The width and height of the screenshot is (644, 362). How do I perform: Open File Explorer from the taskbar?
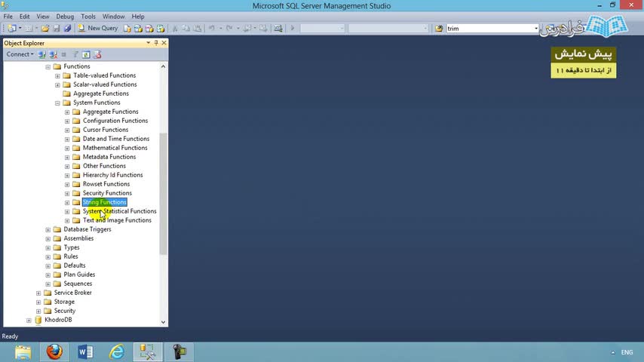click(23, 352)
